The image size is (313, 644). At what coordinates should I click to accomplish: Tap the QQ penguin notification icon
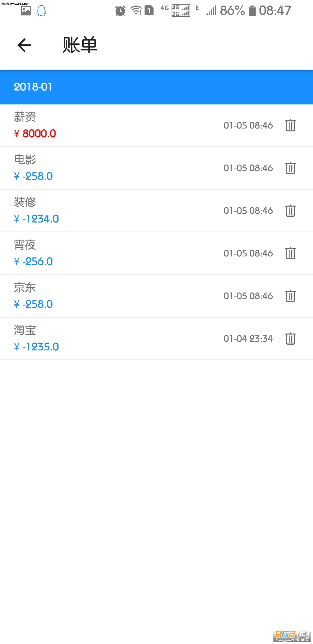41,11
